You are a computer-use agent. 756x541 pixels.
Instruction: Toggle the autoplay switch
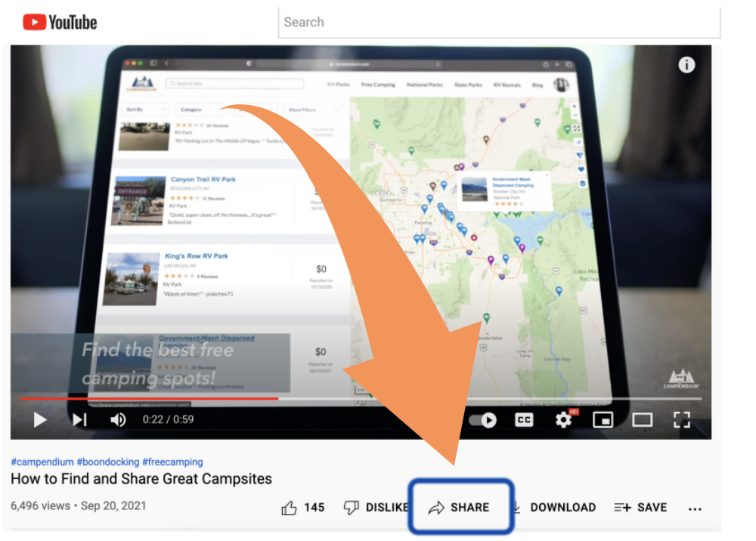(x=483, y=420)
